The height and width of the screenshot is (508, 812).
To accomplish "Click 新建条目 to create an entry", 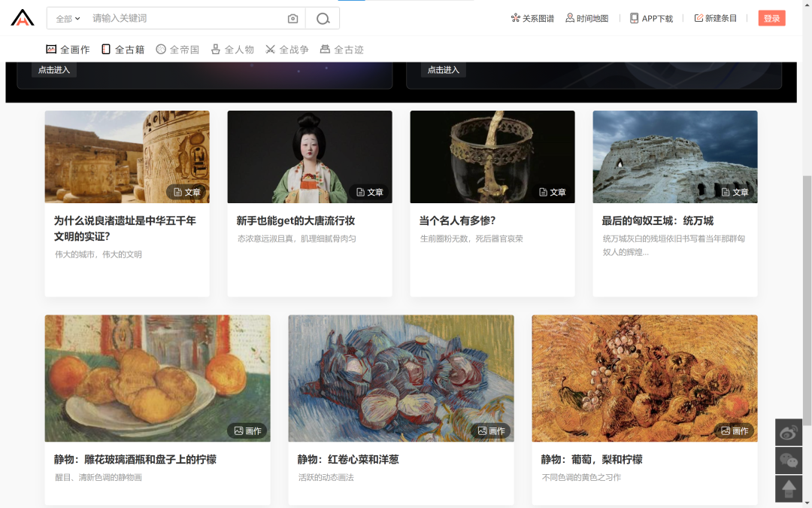I will (x=715, y=18).
